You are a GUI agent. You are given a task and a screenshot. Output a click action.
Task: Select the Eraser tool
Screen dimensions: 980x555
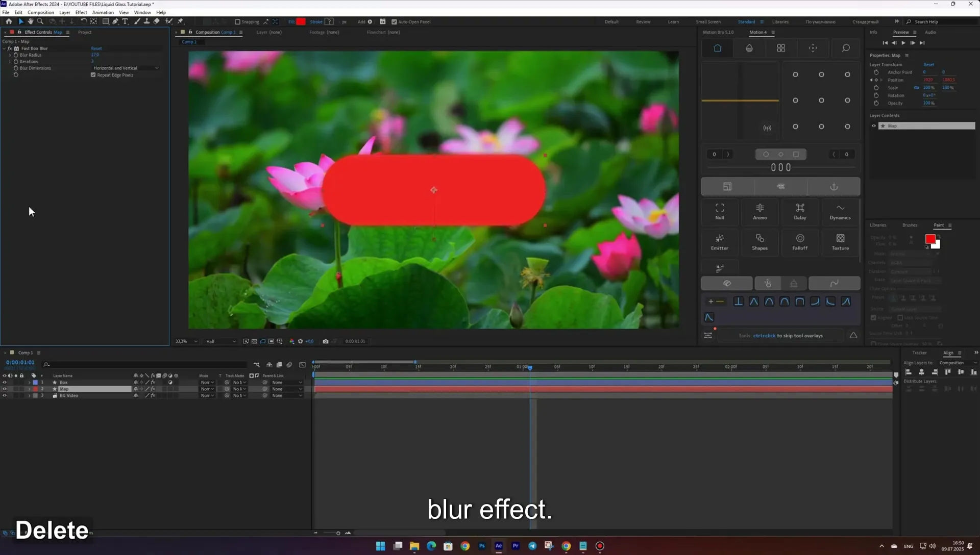coord(157,21)
